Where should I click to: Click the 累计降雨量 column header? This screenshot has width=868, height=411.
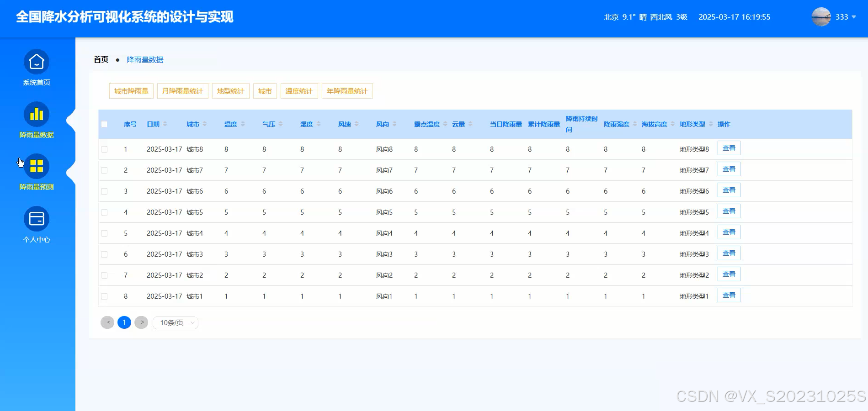544,124
